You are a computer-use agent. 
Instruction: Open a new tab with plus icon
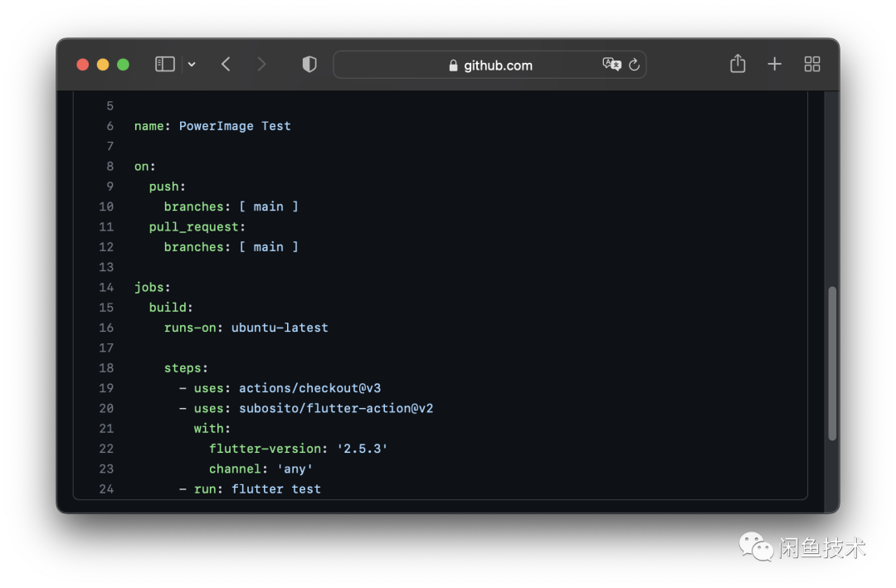coord(774,64)
